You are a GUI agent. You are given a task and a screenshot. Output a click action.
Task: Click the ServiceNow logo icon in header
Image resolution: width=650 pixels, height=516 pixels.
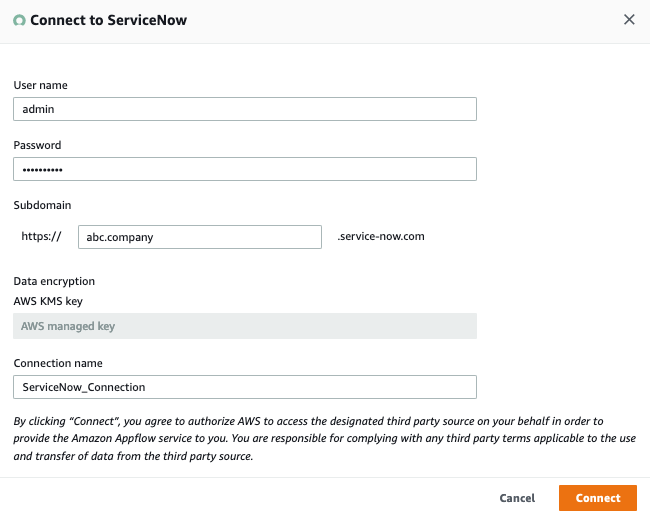pos(19,20)
